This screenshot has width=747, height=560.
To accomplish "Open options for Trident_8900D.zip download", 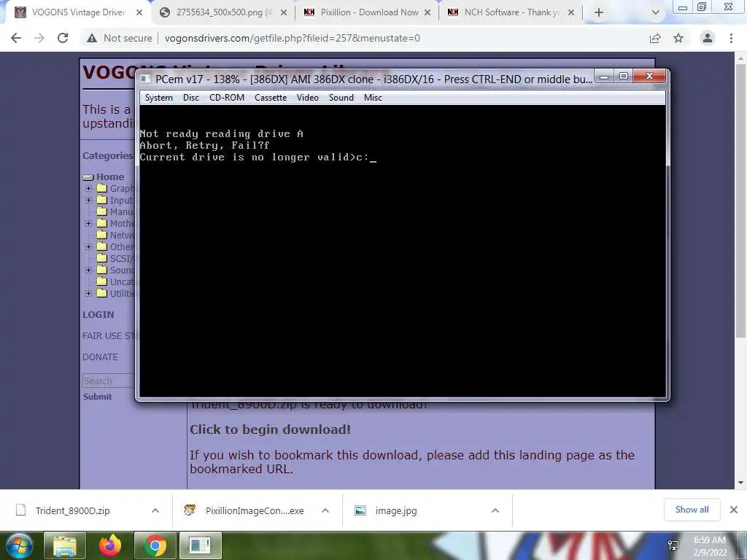I will pos(155,510).
